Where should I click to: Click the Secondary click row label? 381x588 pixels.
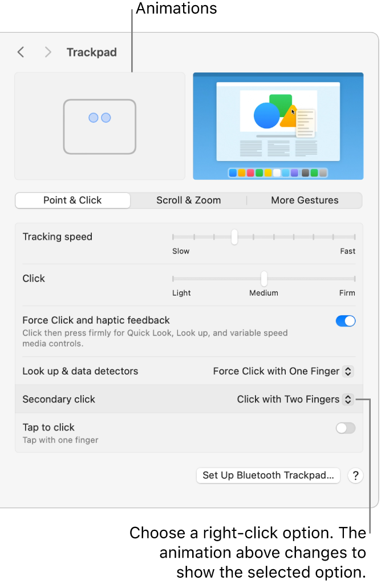click(59, 399)
